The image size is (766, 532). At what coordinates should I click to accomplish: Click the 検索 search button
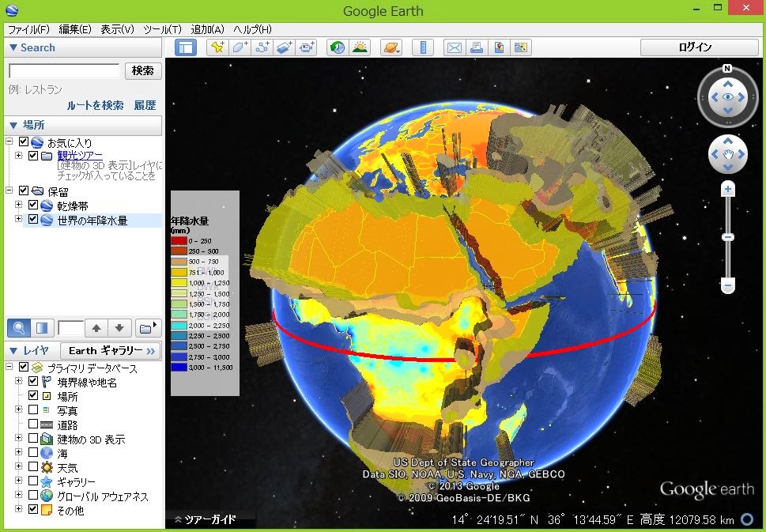pos(142,71)
